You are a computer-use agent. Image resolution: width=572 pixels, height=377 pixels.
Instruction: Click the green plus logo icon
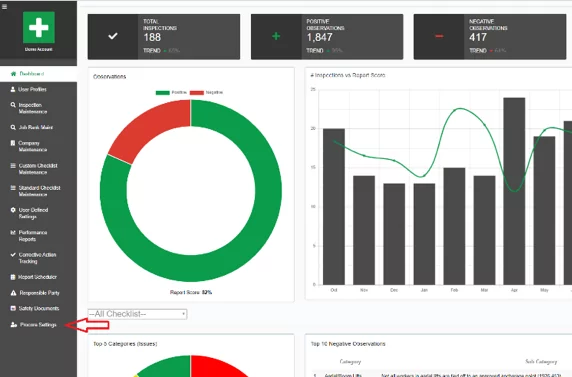pyautogui.click(x=39, y=27)
